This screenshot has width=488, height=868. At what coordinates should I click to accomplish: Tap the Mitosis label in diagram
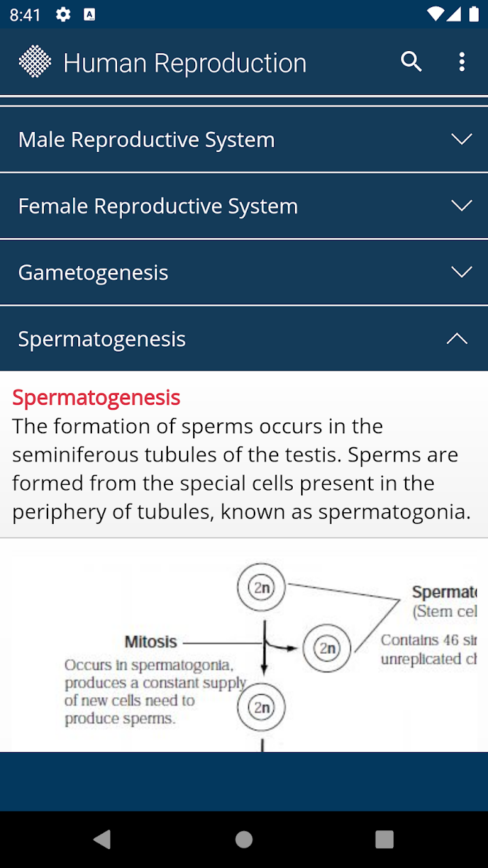[151, 641]
